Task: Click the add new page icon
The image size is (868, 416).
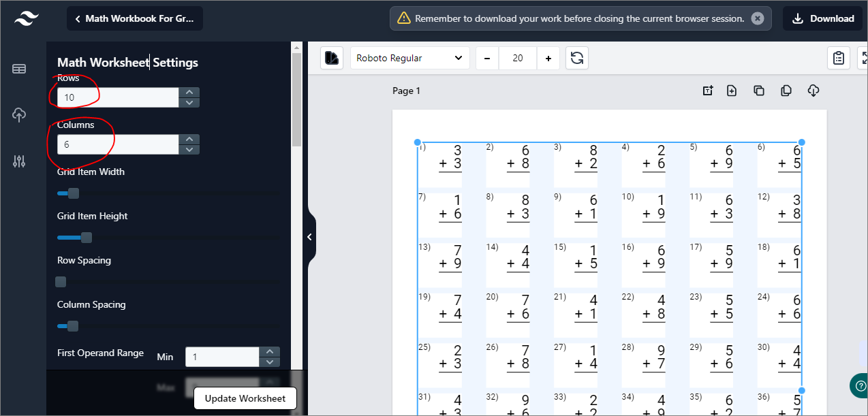Action: (732, 91)
